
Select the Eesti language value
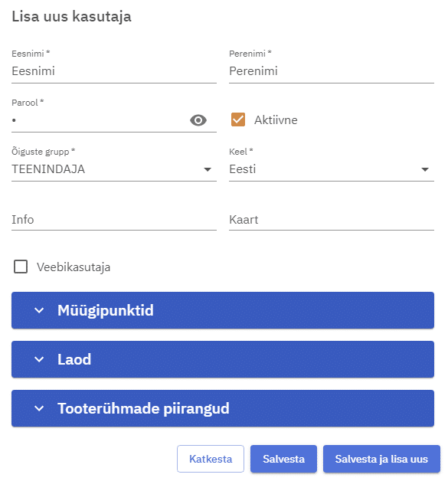pyautogui.click(x=242, y=169)
